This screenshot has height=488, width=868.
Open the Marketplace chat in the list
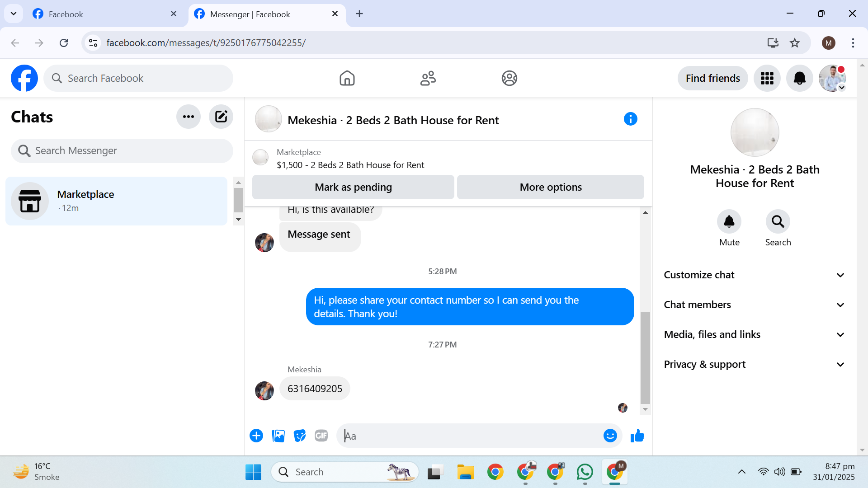[116, 201]
